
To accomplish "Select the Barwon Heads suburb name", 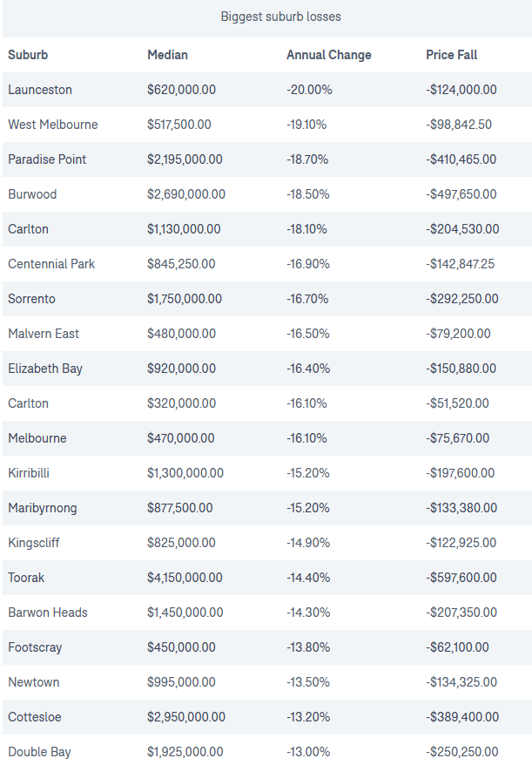I will [48, 613].
